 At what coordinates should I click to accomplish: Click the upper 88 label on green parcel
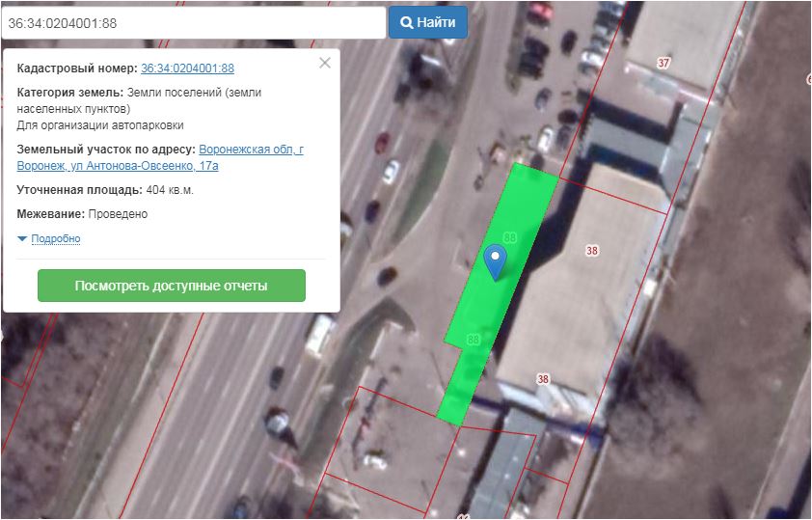510,237
